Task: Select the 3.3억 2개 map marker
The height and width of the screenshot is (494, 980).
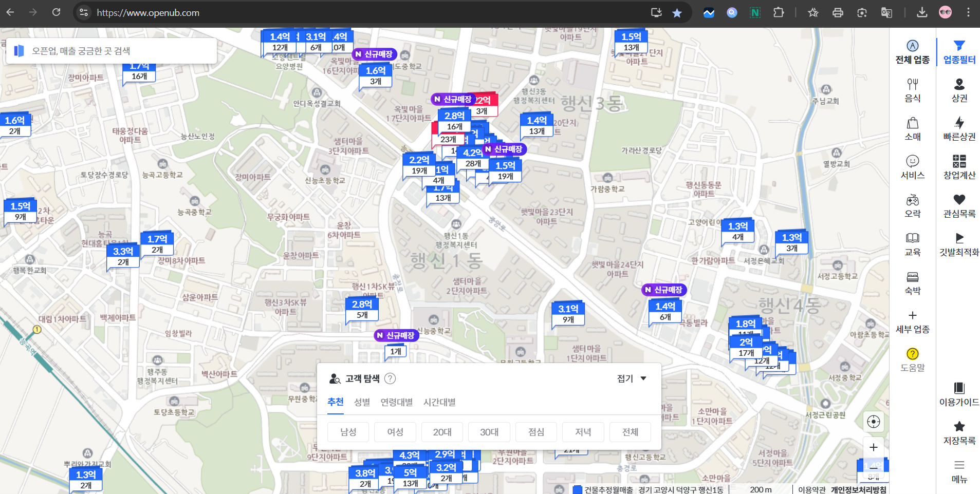Action: [123, 256]
